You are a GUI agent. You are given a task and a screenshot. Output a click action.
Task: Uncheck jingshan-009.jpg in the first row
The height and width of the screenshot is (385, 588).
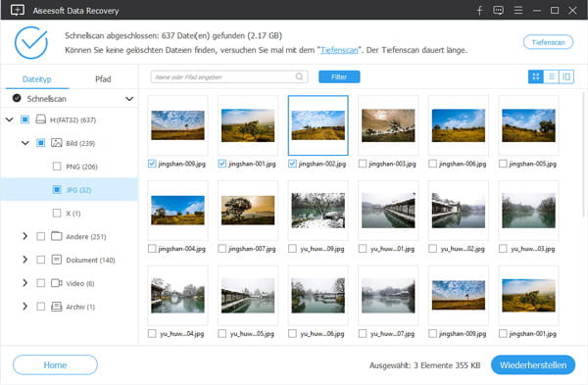(x=152, y=164)
